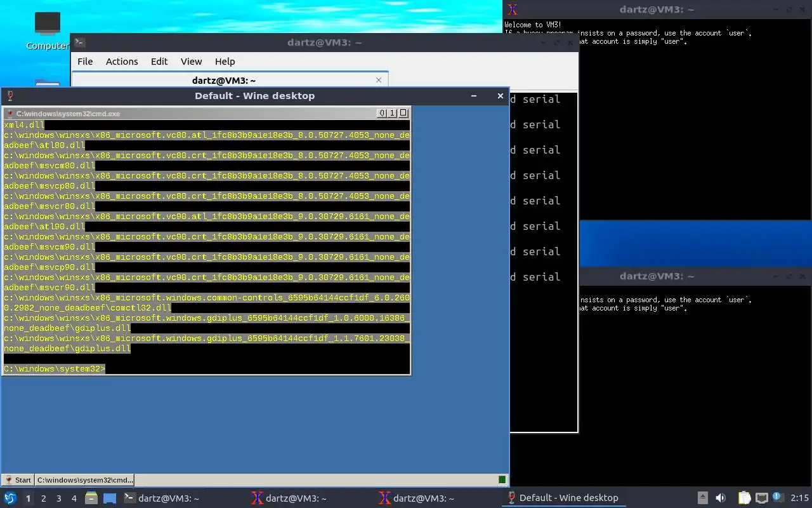The image size is (812, 508).
Task: Click the C:\windows\system32> command prompt line
Action: click(55, 369)
